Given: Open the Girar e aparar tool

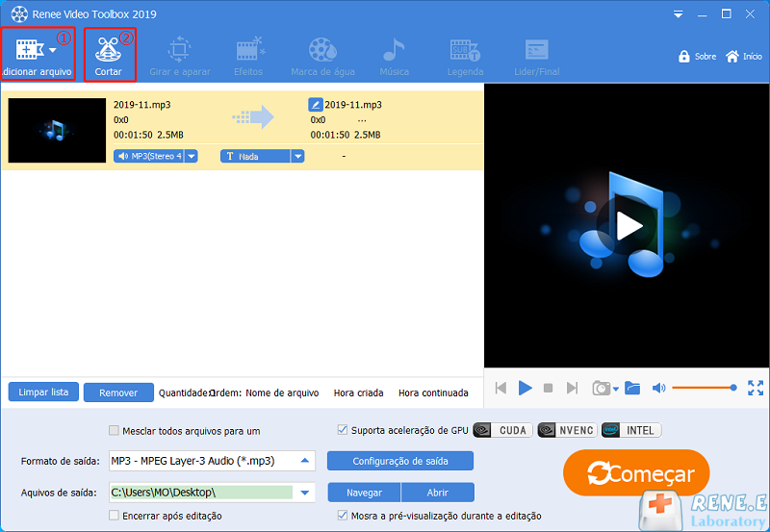Looking at the screenshot, I should coord(180,57).
